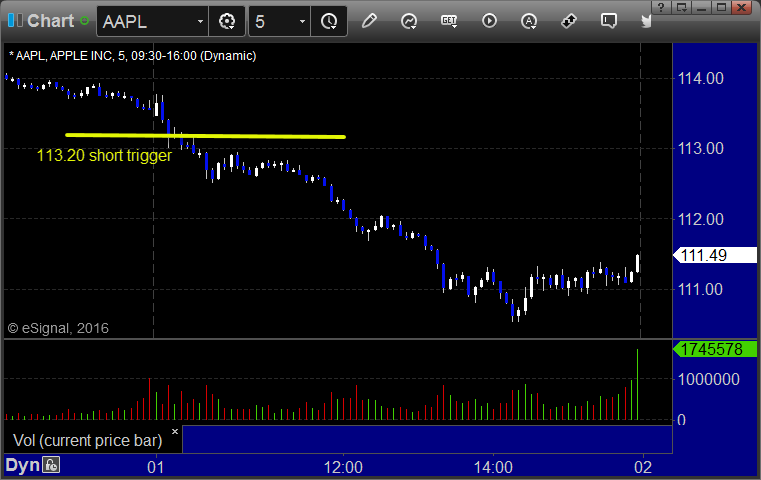The height and width of the screenshot is (480, 761).
Task: Click the chart title AAPL, APPLE INC text
Action: 132,56
